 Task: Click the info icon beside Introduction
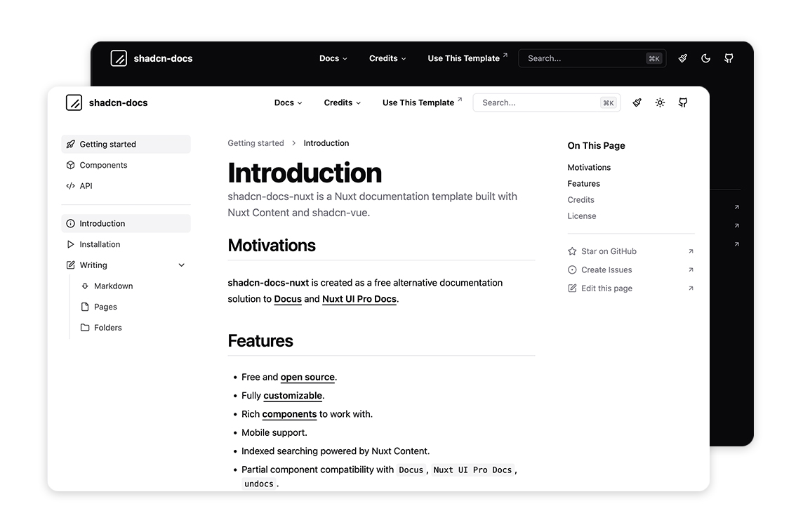pos(71,223)
